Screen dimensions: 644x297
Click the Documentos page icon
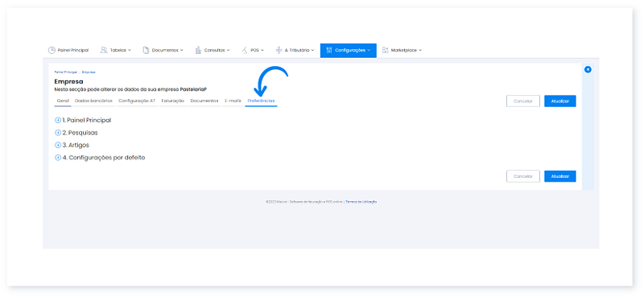[146, 50]
